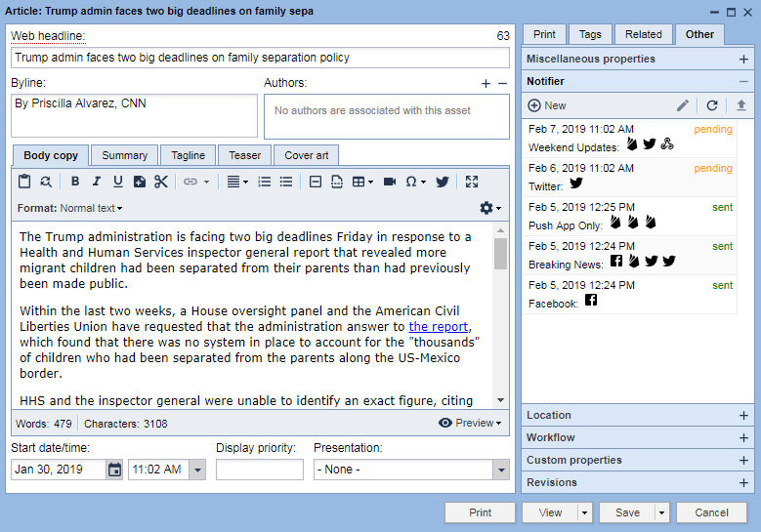Toggle Bold formatting
The image size is (761, 532).
pos(75,182)
